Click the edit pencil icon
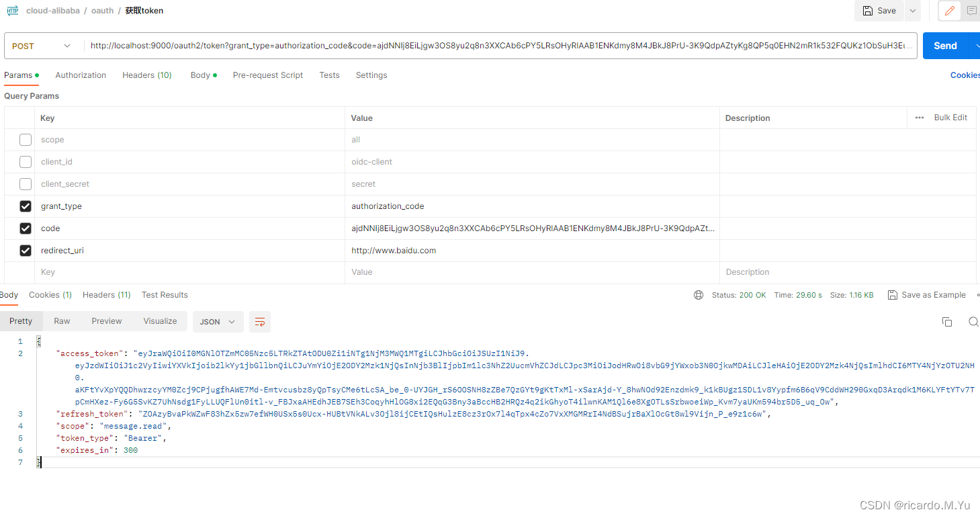 pos(950,11)
